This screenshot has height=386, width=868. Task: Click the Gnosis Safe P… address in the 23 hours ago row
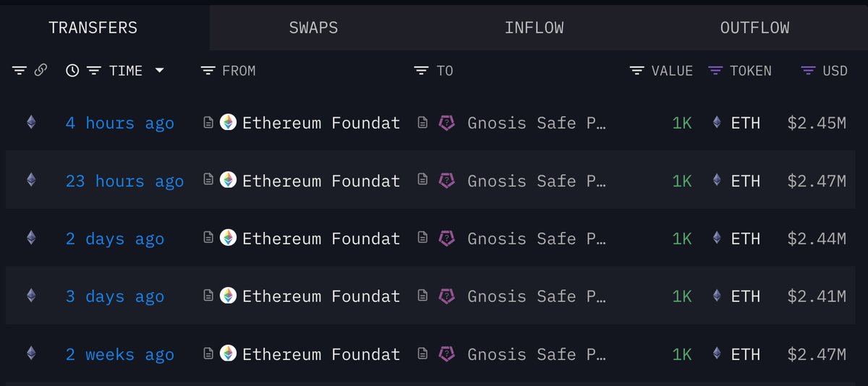(536, 181)
